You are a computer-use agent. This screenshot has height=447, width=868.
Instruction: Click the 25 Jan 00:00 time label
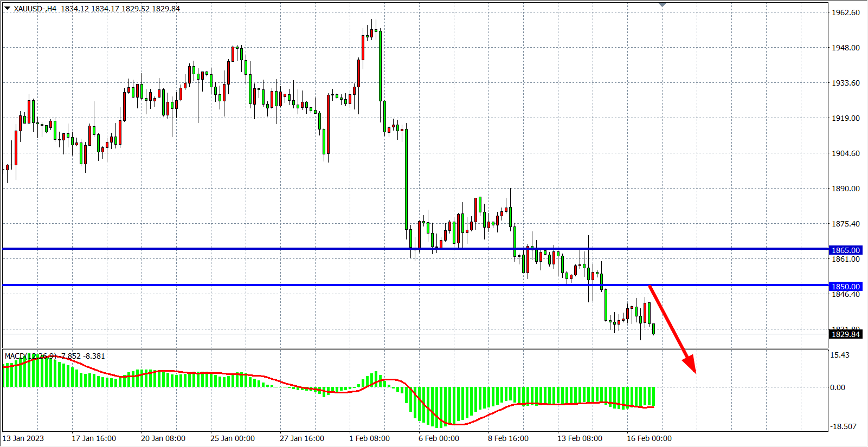[233, 438]
